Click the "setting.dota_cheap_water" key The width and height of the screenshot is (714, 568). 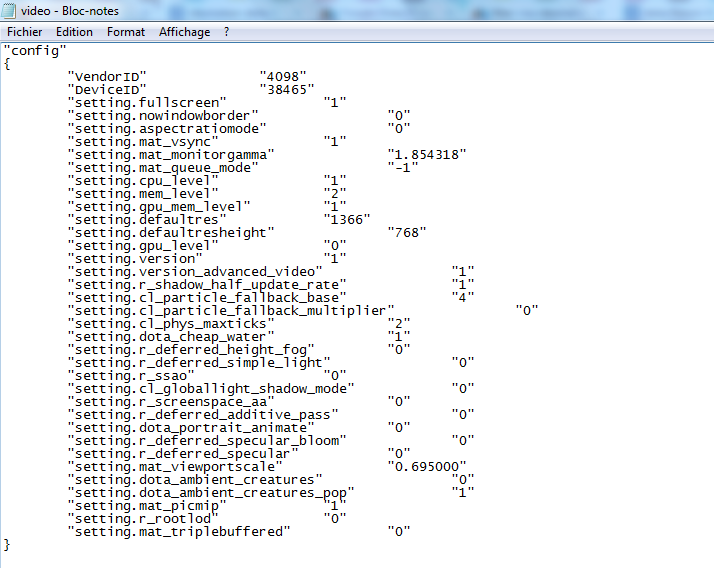pos(171,337)
